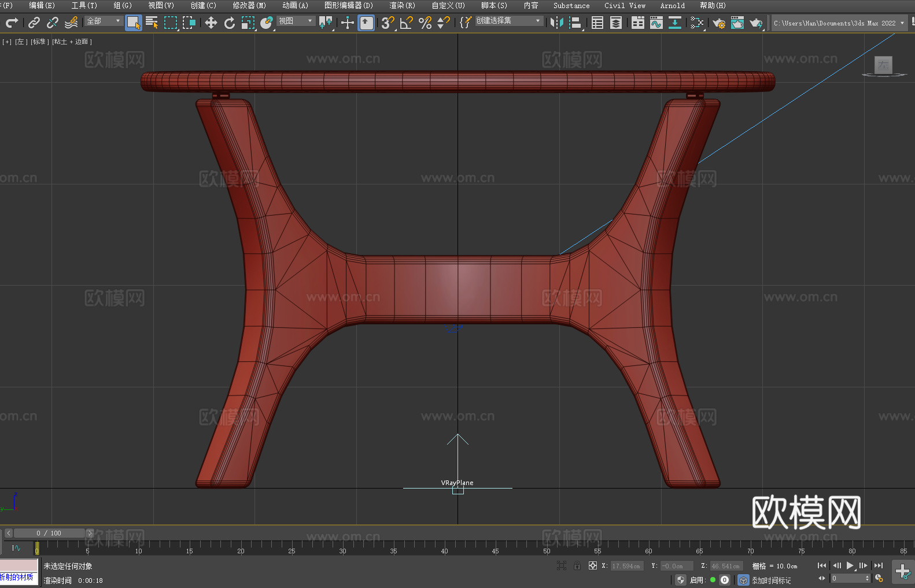Open Edit Named Selection Sets icon
This screenshot has width=915, height=588.
(x=466, y=23)
